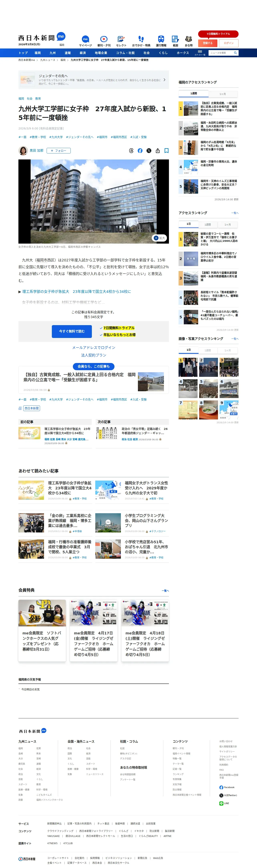The width and height of the screenshot is (257, 868).
Task: Open 今日明日の天気 link
Action: pos(30,690)
